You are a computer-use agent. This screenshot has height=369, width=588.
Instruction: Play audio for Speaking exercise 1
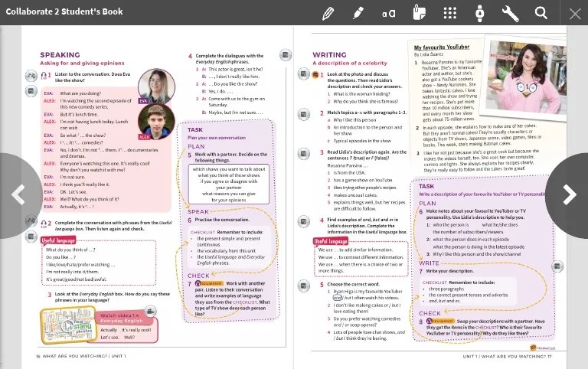[31, 76]
